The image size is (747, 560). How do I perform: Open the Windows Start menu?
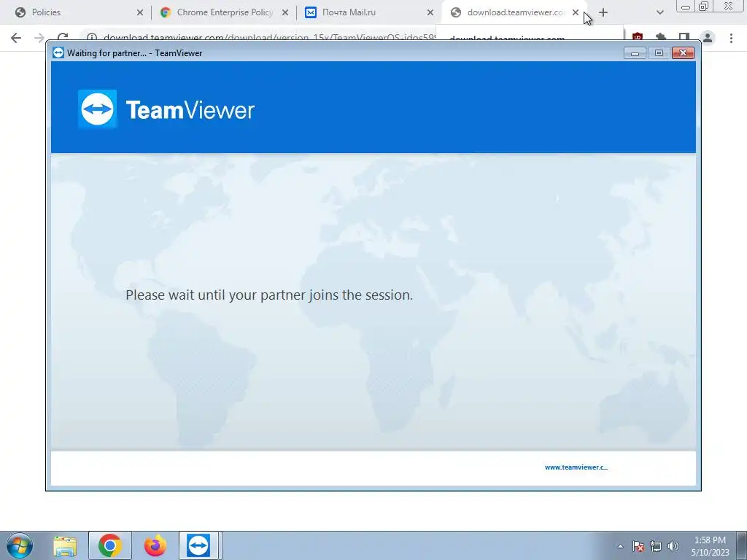pos(20,545)
